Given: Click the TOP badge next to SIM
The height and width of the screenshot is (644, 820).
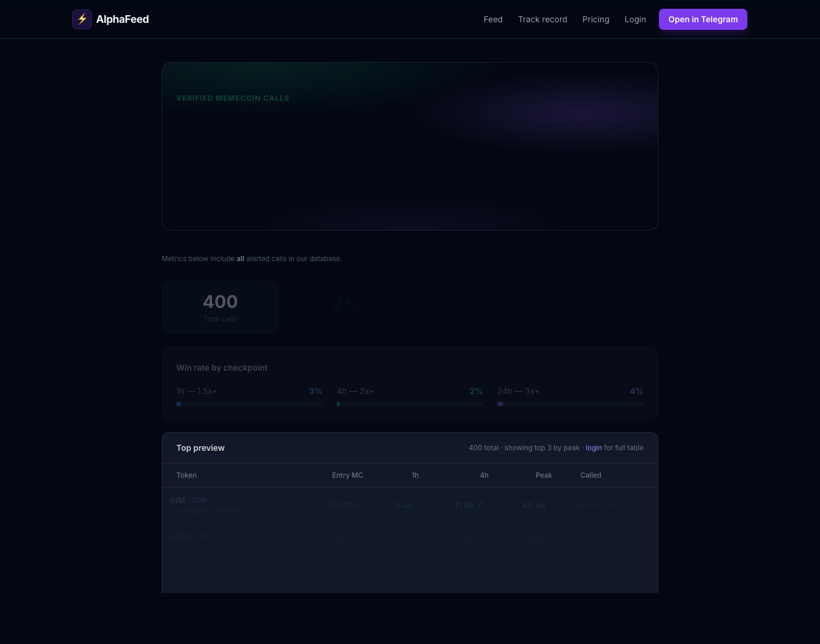Looking at the screenshot, I should point(199,501).
